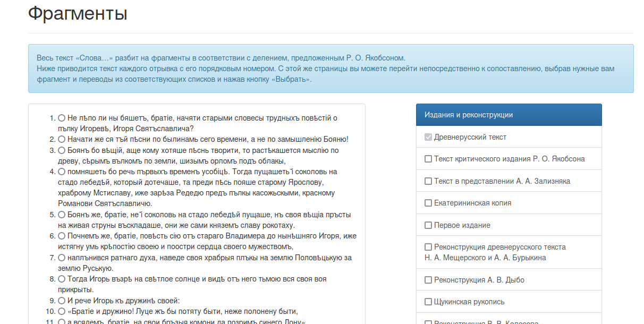Check reconstruction by Мещерского и Бурыкина
The height and width of the screenshot is (324, 644).
coord(428,247)
